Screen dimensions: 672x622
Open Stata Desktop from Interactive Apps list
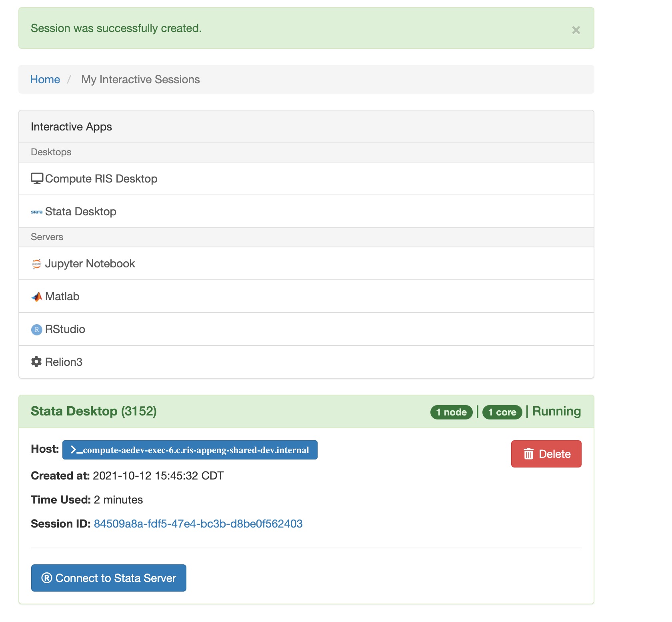click(306, 211)
